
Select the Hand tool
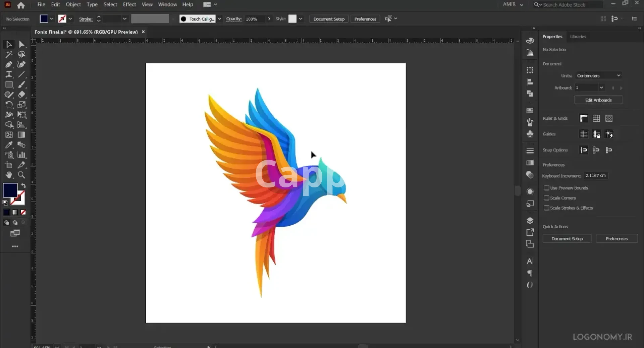point(9,175)
